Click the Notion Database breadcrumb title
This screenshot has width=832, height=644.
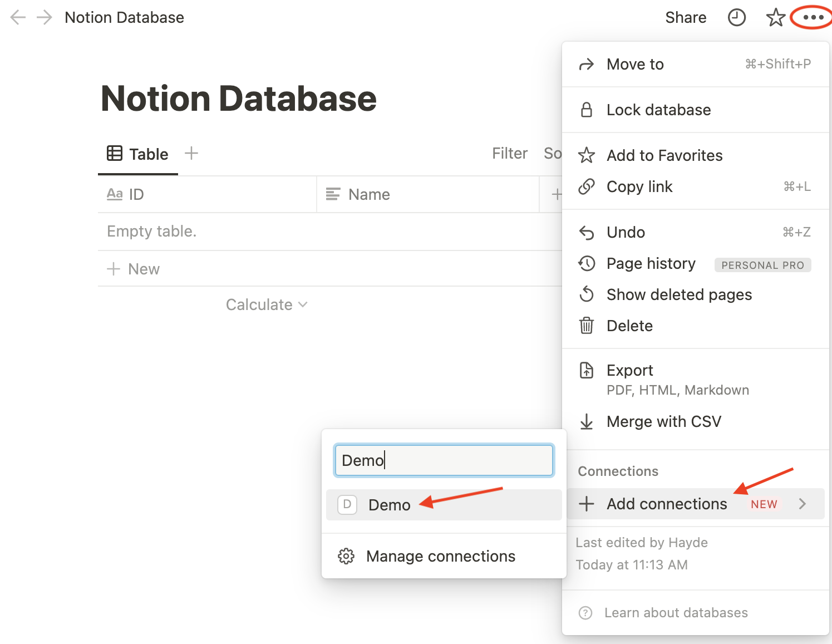tap(124, 18)
